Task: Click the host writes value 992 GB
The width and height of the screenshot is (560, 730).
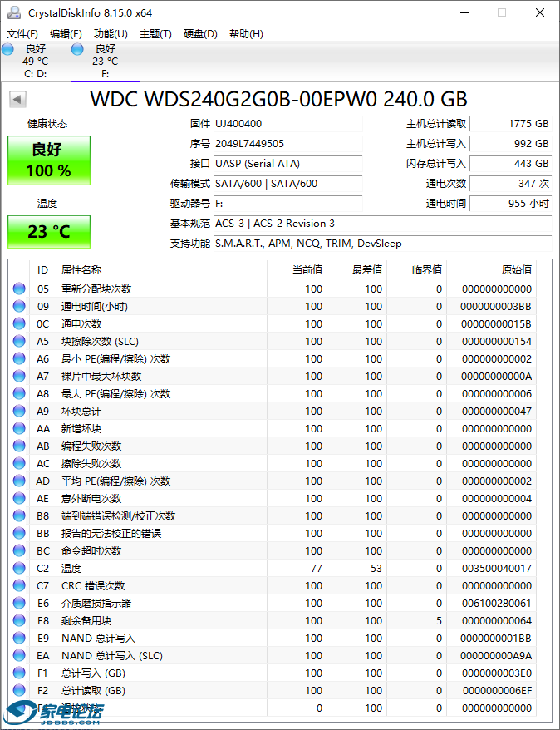Action: [x=511, y=144]
